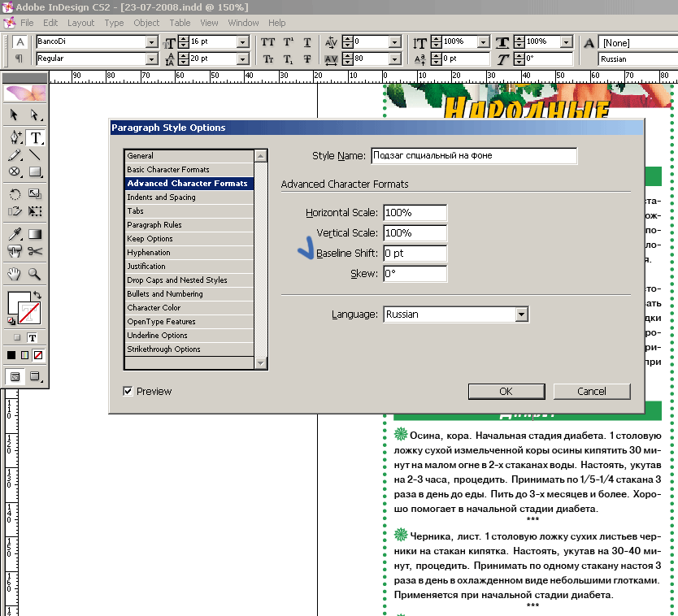
Task: Open the BancoDi font family dropdown
Action: click(151, 42)
